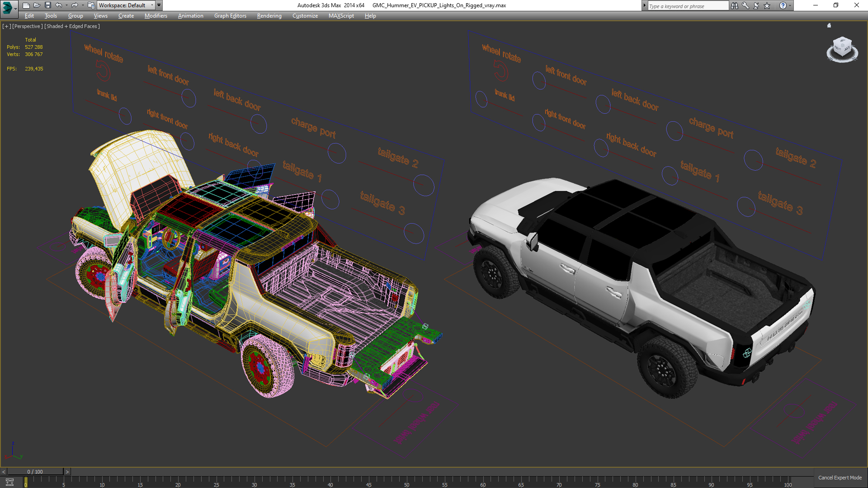Click the Cancel Expert Mode button
The width and height of the screenshot is (868, 488).
840,478
